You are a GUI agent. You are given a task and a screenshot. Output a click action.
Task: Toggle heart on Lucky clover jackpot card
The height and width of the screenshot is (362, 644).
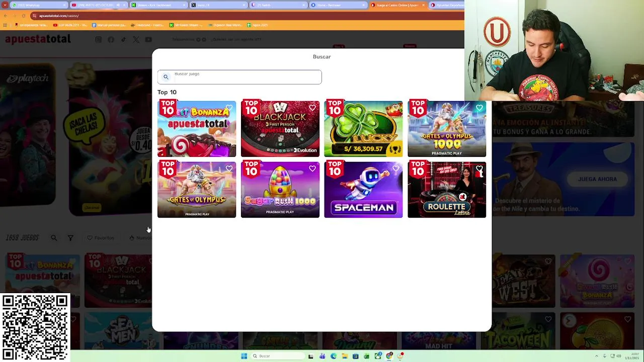[396, 108]
